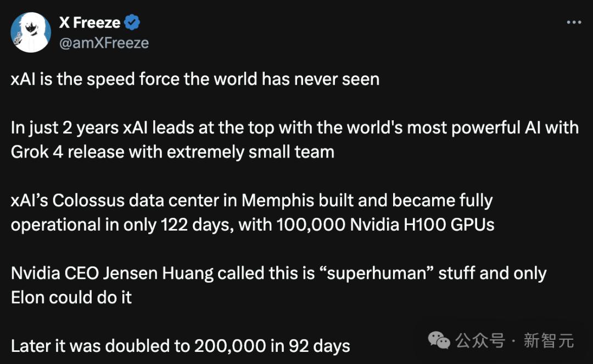Click the line "Elon could do it"
The height and width of the screenshot is (364, 593).
(71, 297)
